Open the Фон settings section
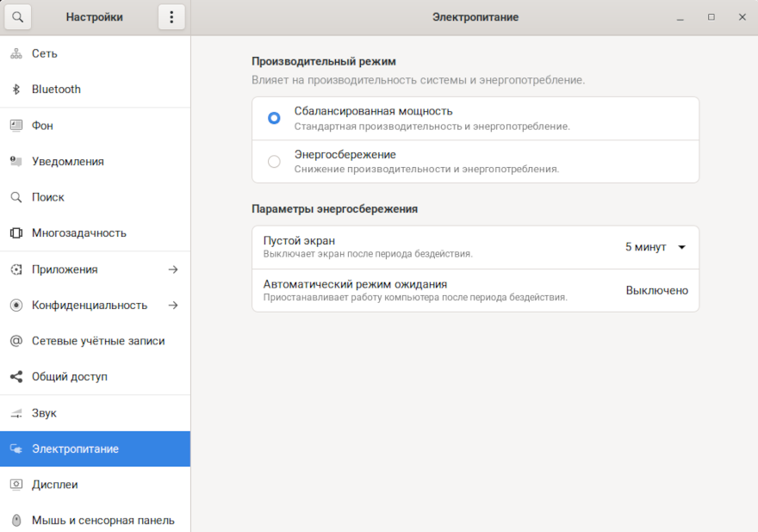 [43, 126]
